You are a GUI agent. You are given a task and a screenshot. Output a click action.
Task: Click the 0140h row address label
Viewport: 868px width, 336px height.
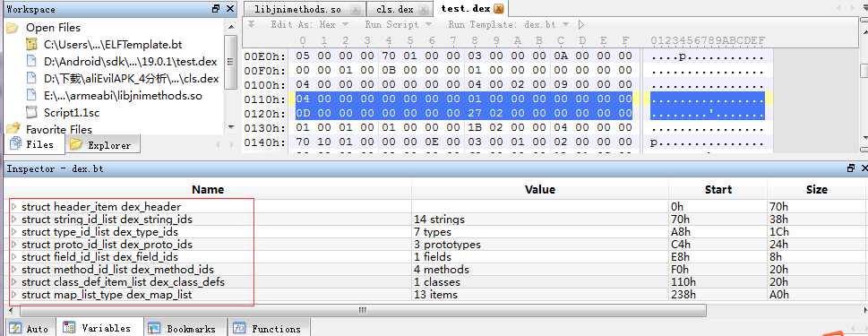click(x=264, y=142)
